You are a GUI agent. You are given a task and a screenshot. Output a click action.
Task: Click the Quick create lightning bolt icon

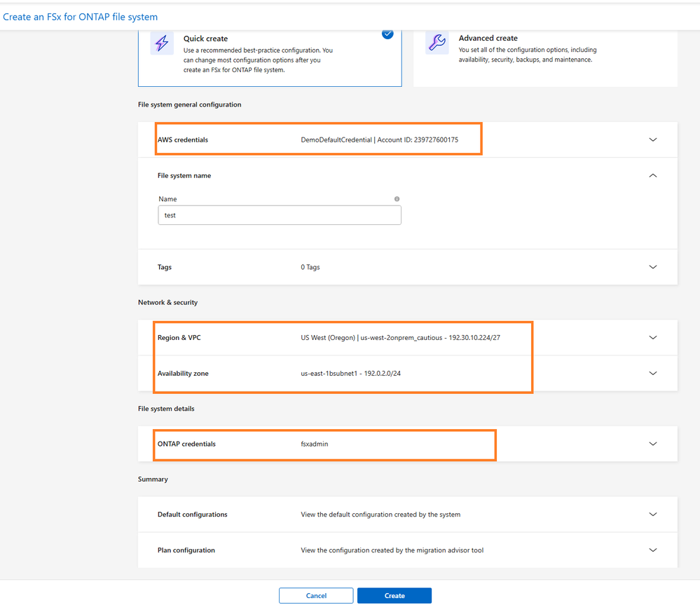[x=162, y=43]
